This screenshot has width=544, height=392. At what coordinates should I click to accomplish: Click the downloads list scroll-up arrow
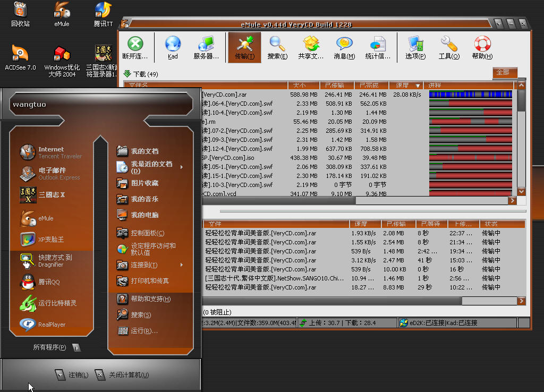click(x=521, y=86)
